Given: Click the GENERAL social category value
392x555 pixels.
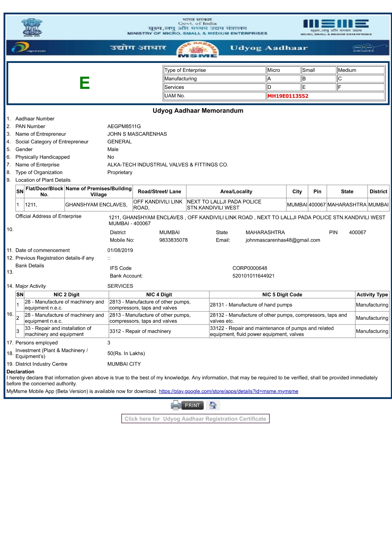Looking at the screenshot, I should (x=120, y=142).
